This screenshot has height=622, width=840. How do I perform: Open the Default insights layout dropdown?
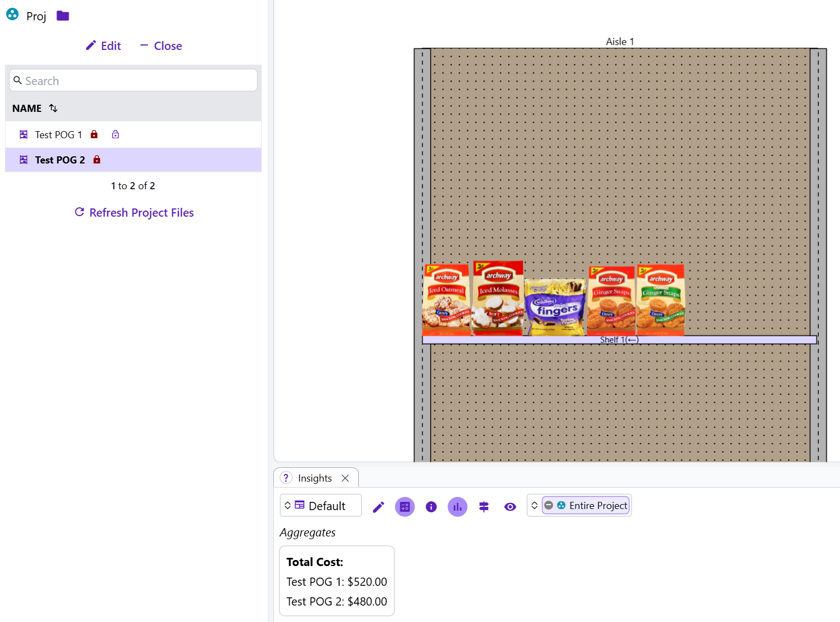(x=321, y=506)
